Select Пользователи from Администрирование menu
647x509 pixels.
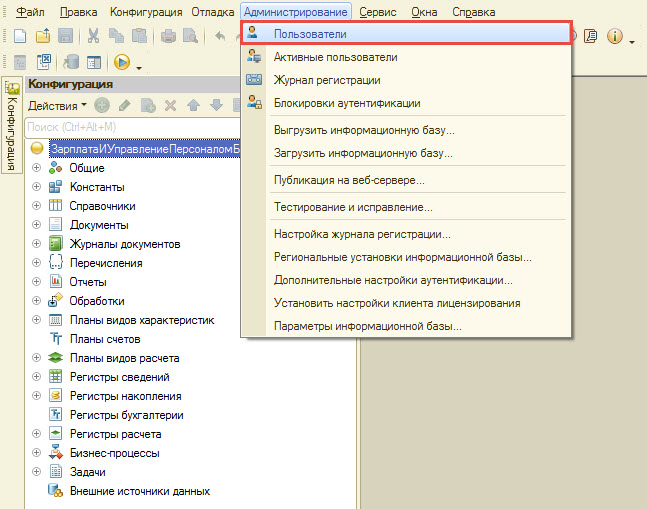(308, 34)
